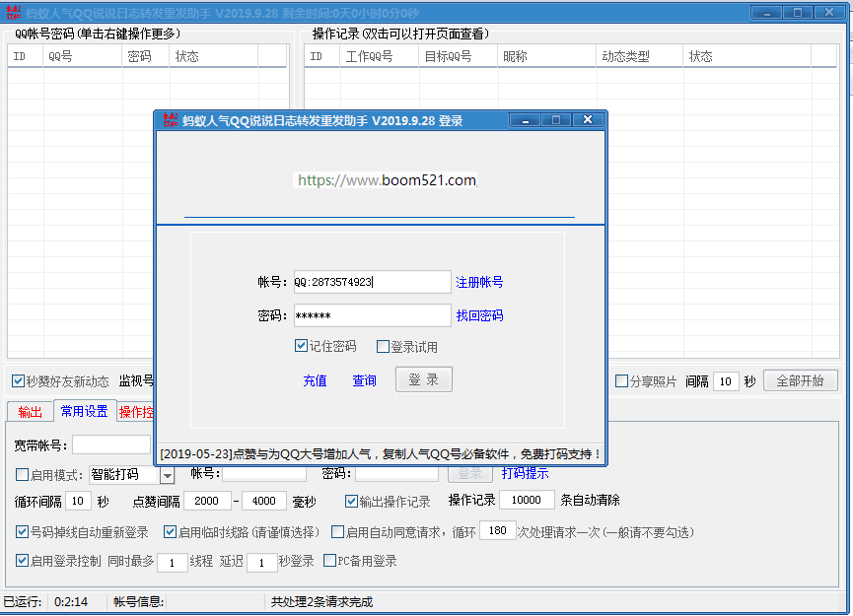Click the 密码 field in login dialog
The height and width of the screenshot is (616, 853).
click(373, 315)
